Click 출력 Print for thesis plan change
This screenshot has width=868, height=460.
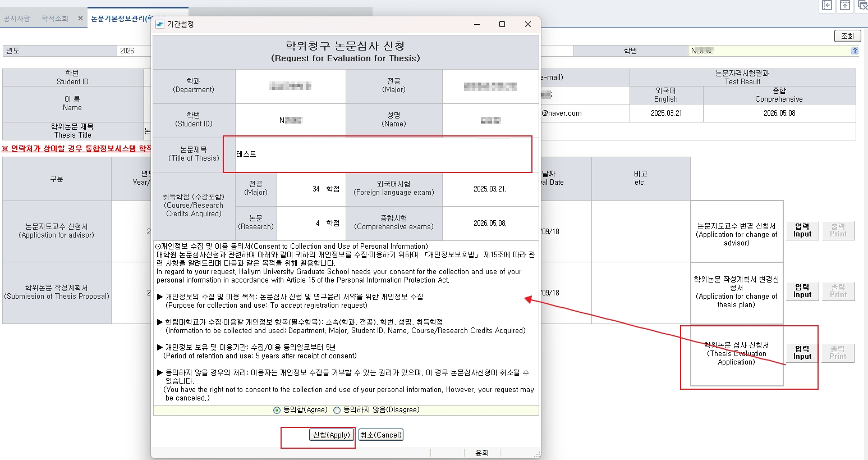[x=838, y=291]
